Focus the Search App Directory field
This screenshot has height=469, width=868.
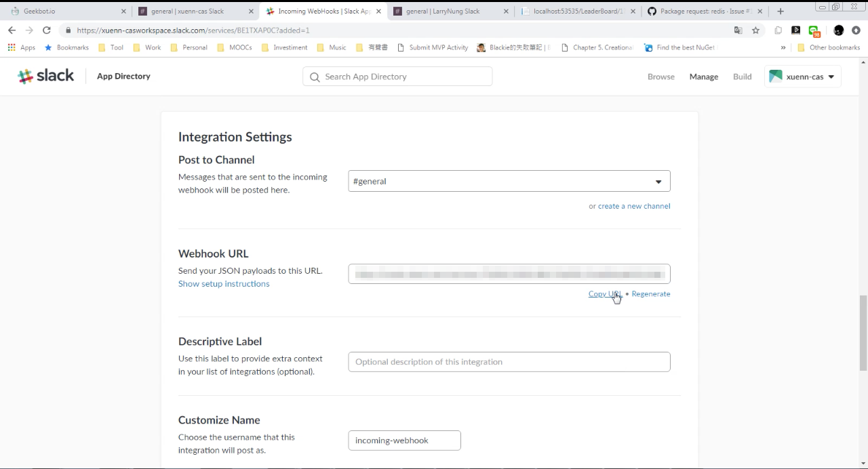point(397,77)
